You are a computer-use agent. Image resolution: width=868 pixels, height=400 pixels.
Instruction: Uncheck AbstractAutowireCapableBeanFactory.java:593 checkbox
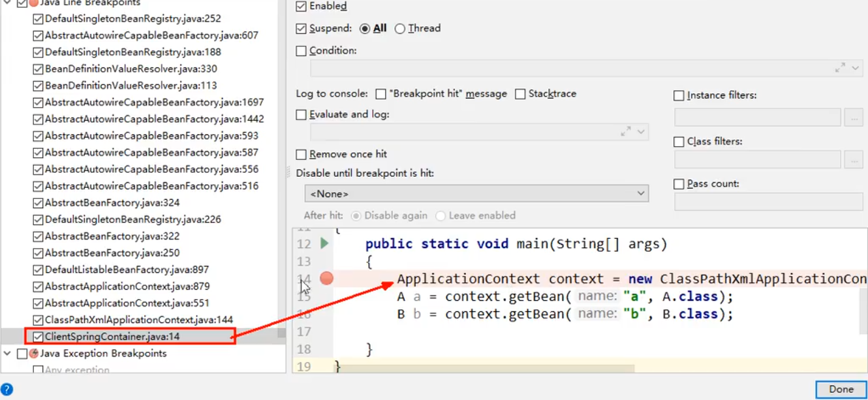pyautogui.click(x=38, y=136)
